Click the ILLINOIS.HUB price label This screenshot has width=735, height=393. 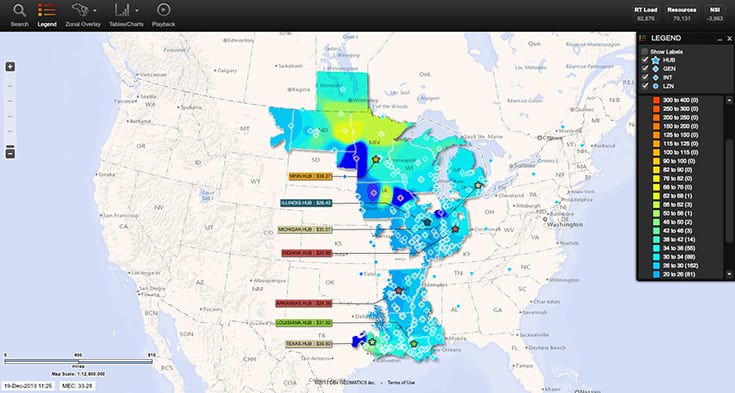click(x=306, y=203)
